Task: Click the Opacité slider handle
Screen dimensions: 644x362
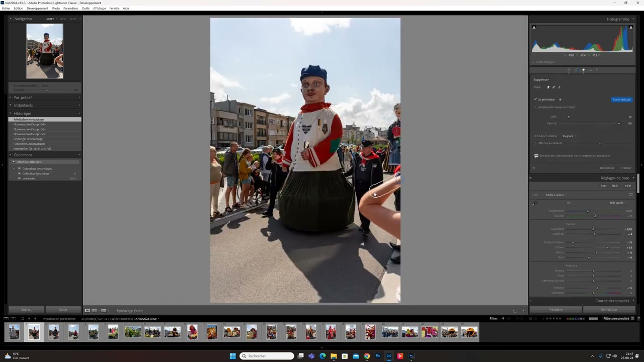Action: coord(619,123)
